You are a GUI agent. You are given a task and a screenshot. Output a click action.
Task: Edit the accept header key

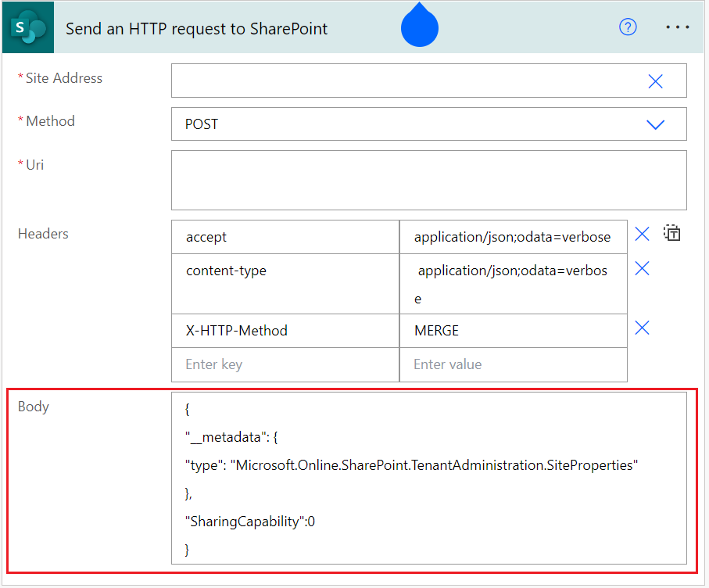tap(285, 237)
